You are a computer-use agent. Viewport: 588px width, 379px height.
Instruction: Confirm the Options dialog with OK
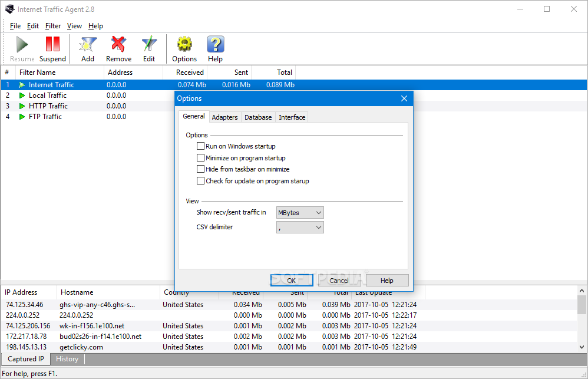coord(292,281)
